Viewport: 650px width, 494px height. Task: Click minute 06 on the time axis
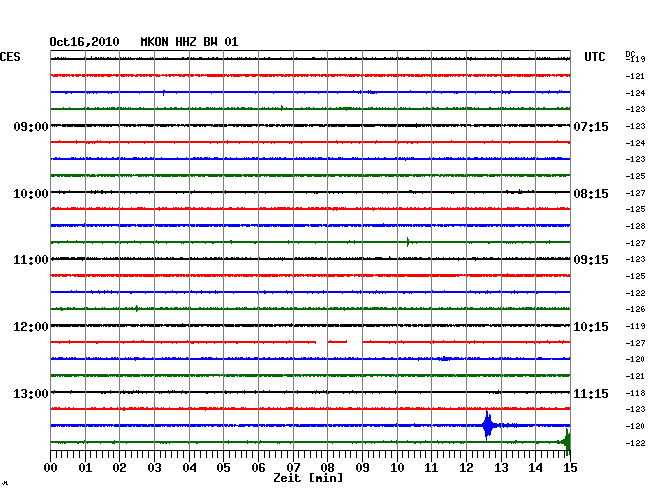258,468
